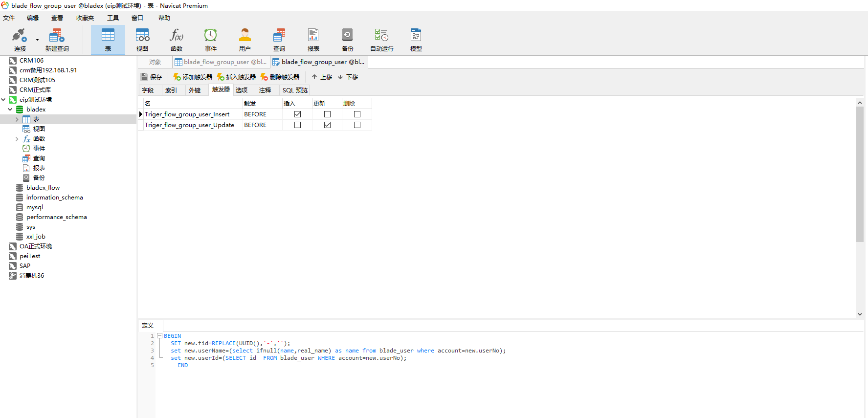Open the connection dropdown arrow in toolbar
The image size is (868, 418).
(37, 40)
